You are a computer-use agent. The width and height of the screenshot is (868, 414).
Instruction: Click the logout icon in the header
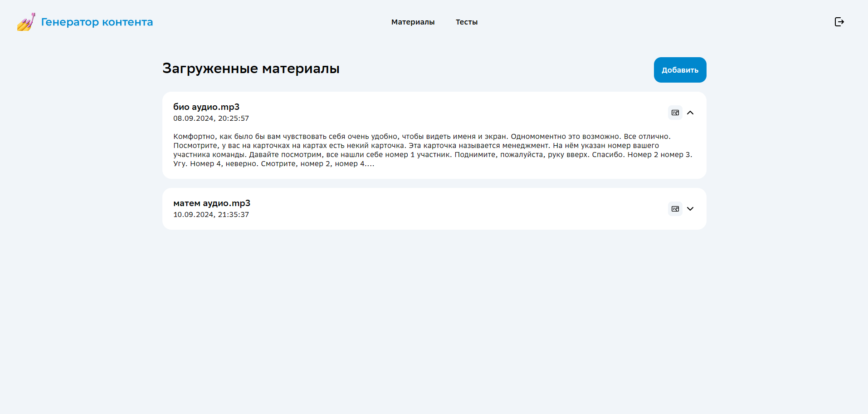pyautogui.click(x=839, y=22)
